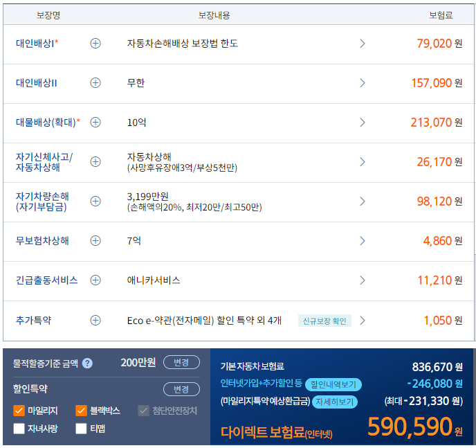Click the 보장내용 column header
The width and height of the screenshot is (476, 448).
[x=214, y=15]
